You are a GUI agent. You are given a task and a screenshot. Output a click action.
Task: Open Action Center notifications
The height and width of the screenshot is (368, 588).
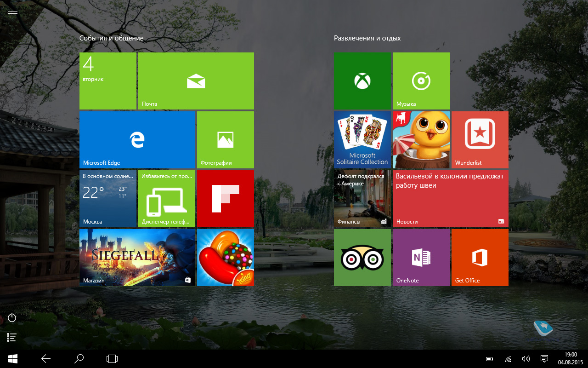coord(544,359)
